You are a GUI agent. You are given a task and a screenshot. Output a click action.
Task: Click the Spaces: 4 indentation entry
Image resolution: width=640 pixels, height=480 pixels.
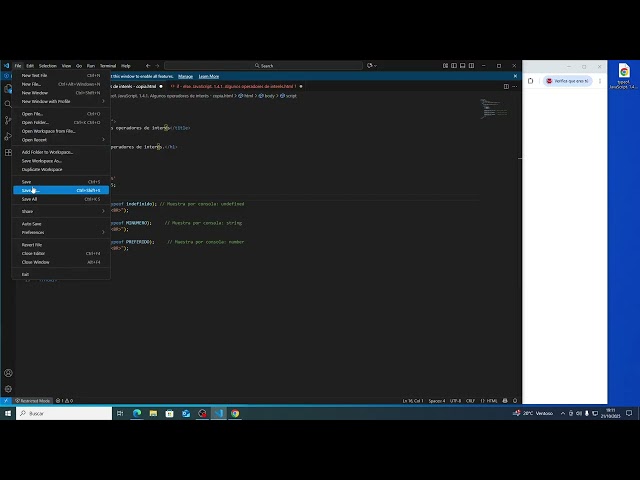click(437, 401)
